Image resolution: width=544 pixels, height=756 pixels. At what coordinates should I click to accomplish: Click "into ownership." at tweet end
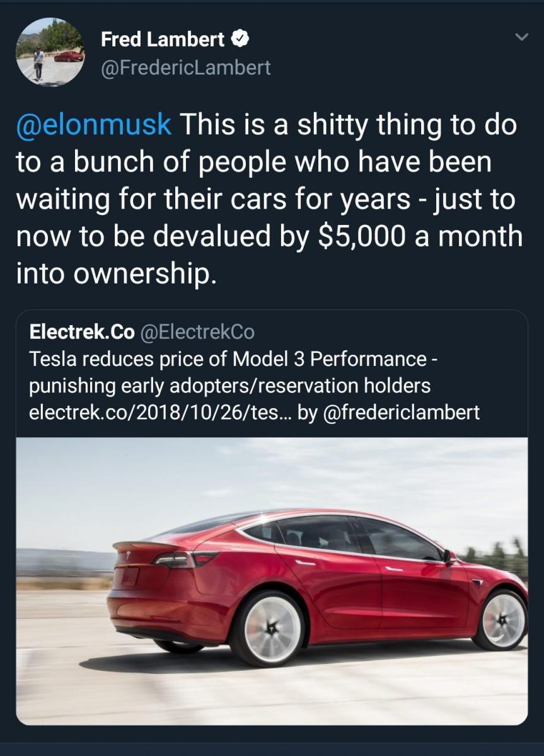pos(115,274)
